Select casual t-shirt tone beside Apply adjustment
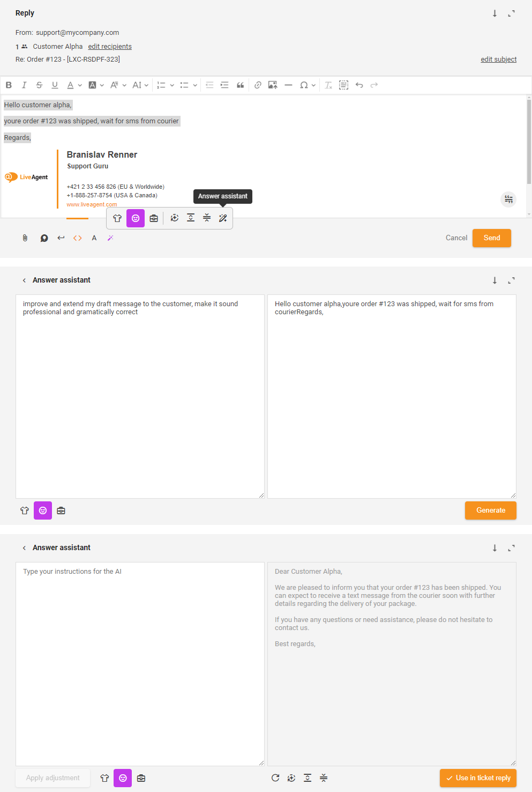 coord(104,778)
